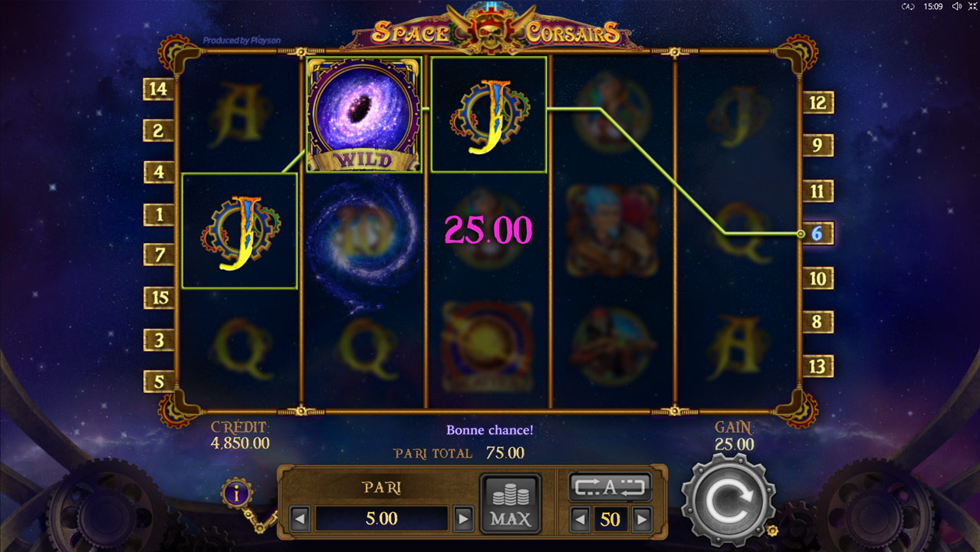Click the system clock showing 15:09
980x552 pixels.
click(933, 6)
